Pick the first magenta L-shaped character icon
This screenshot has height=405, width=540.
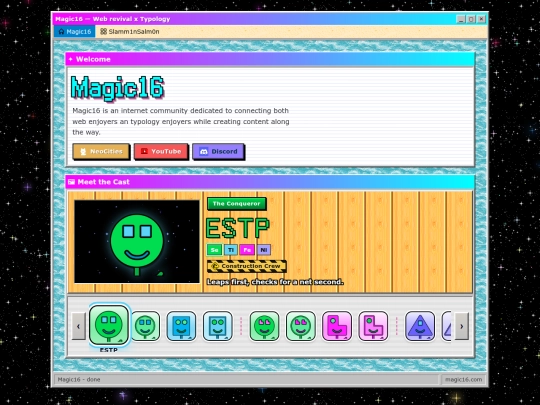click(337, 326)
